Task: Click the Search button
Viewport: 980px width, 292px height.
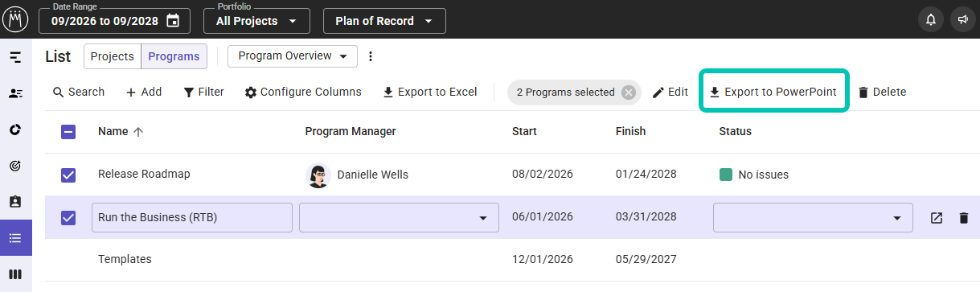Action: click(x=79, y=93)
